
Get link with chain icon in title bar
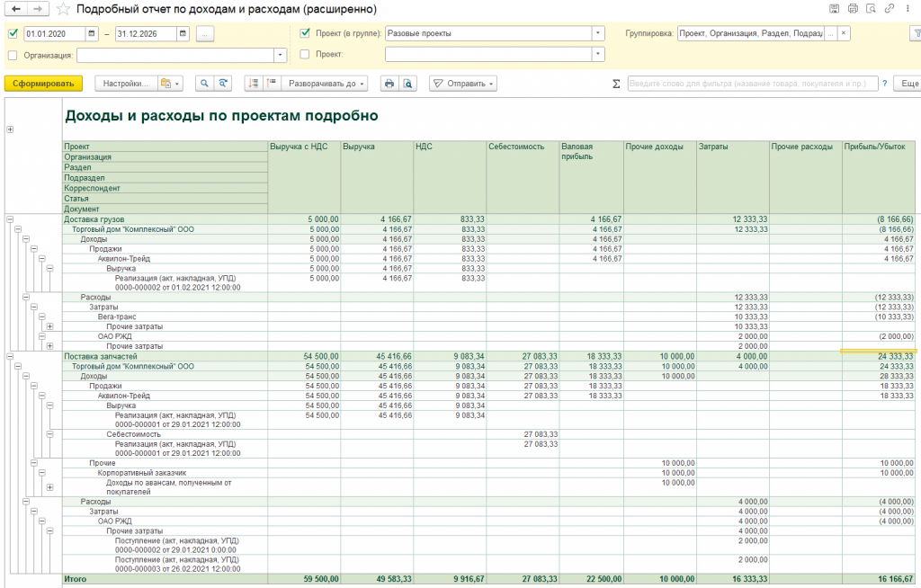pyautogui.click(x=890, y=9)
